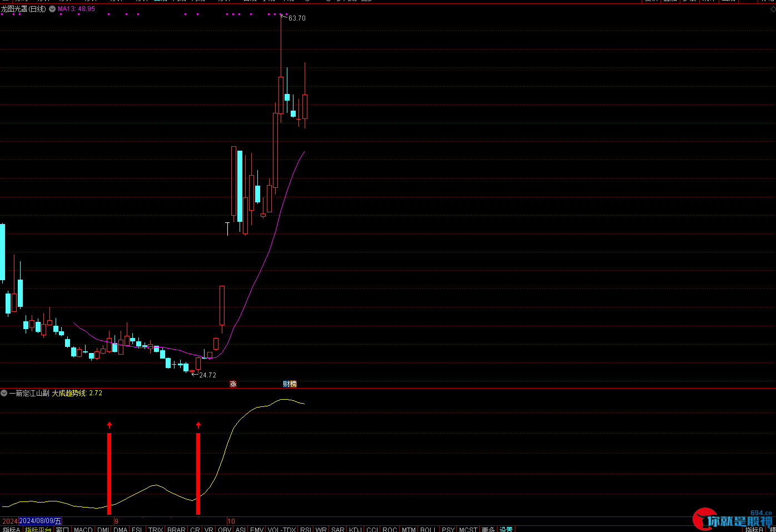Viewport: 776px width, 532px height.
Task: Select the 窗口 tab
Action: point(62,529)
